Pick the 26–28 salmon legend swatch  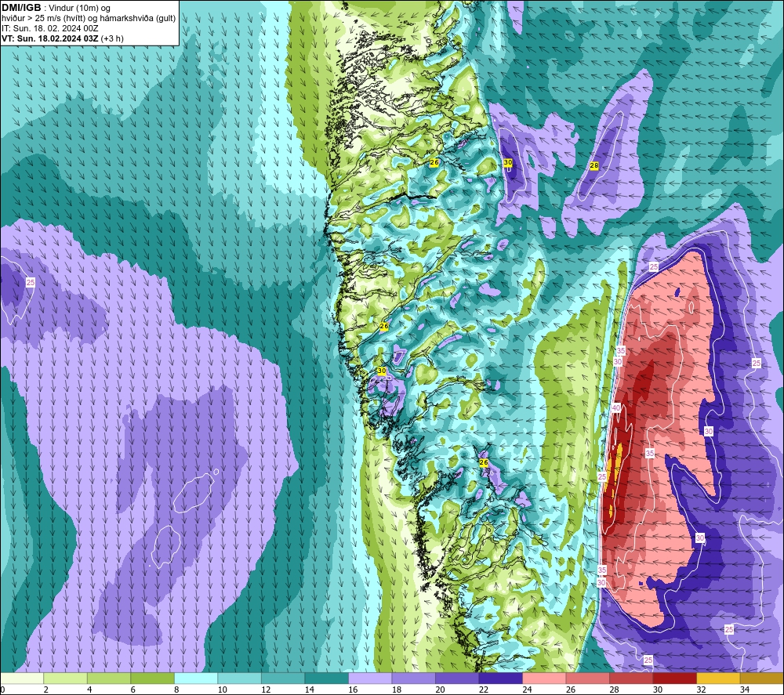pyautogui.click(x=587, y=678)
